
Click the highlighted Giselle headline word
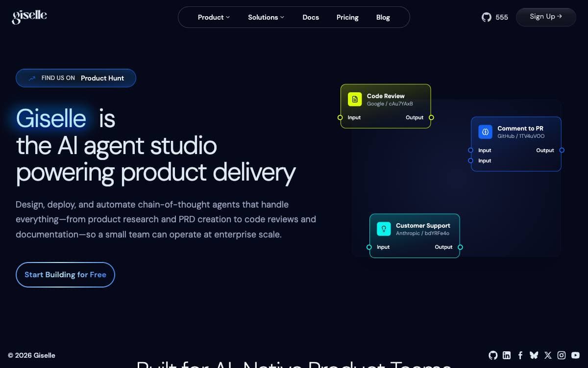tap(51, 118)
